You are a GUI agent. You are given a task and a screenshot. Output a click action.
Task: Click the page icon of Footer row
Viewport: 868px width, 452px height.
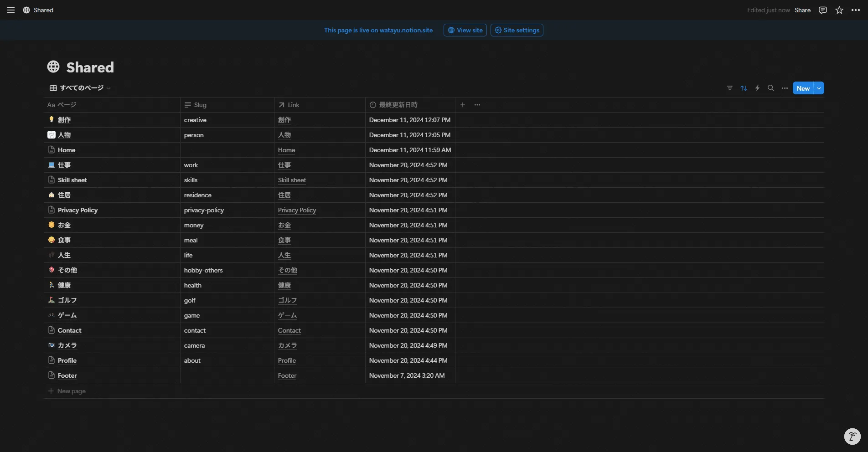[52, 375]
